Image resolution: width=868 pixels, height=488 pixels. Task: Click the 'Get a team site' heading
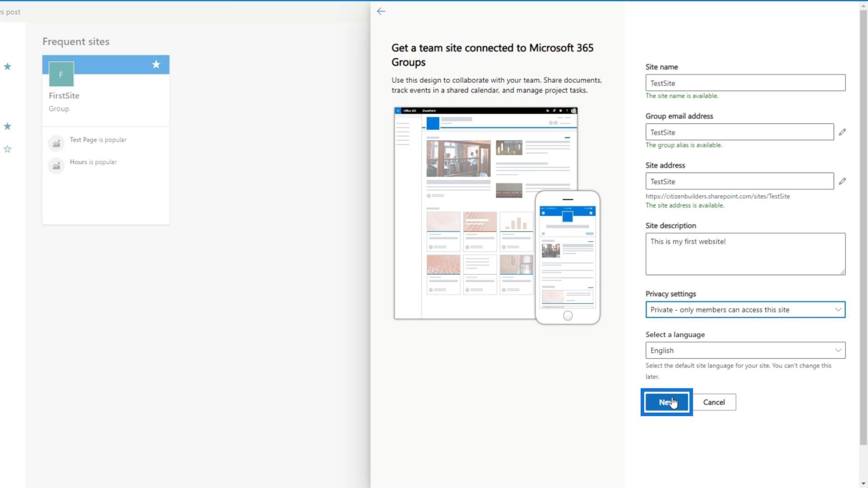[492, 55]
